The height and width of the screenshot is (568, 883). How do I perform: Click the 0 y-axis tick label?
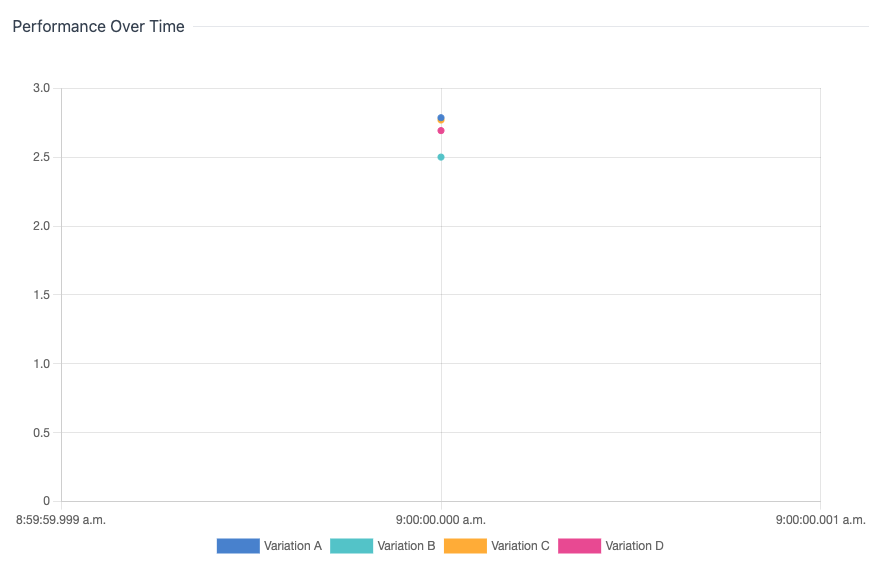pyautogui.click(x=46, y=501)
